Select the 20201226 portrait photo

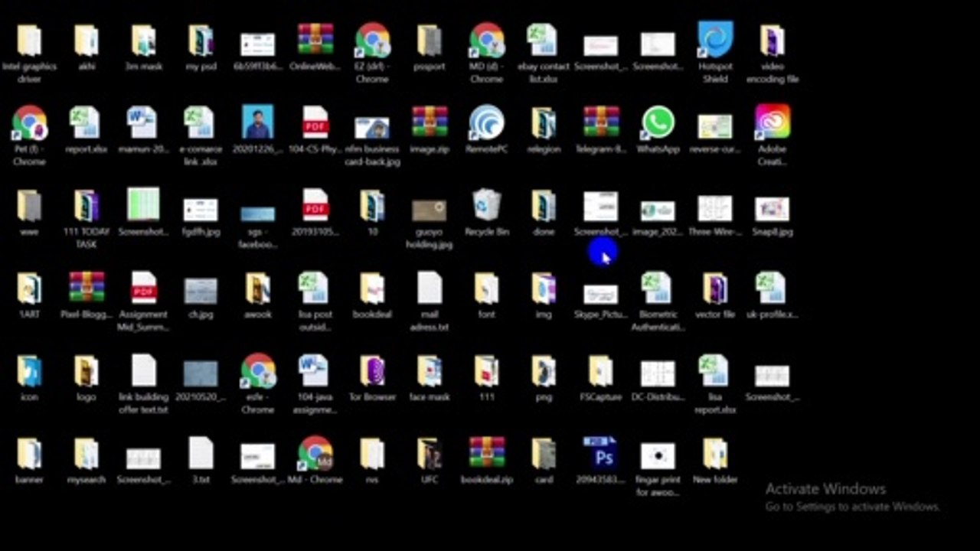click(258, 123)
